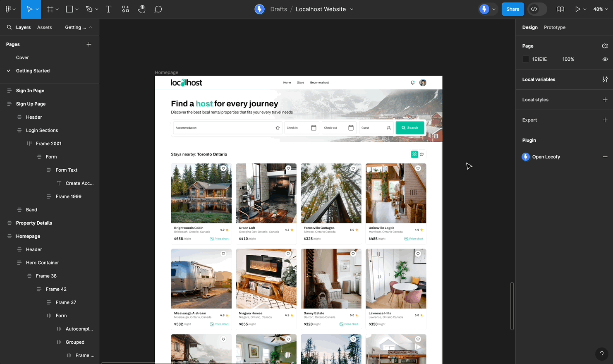
Task: Click the notification bell in Homepage header
Action: [x=412, y=83]
